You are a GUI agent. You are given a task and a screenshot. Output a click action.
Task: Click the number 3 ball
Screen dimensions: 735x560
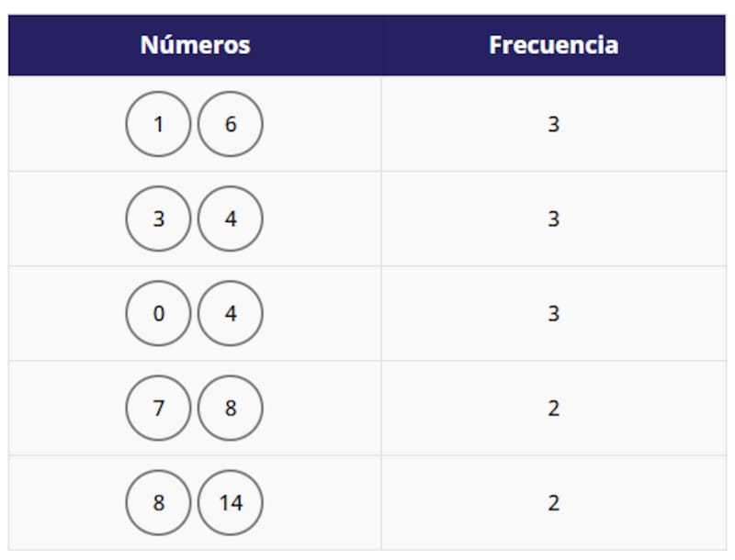[x=159, y=218]
